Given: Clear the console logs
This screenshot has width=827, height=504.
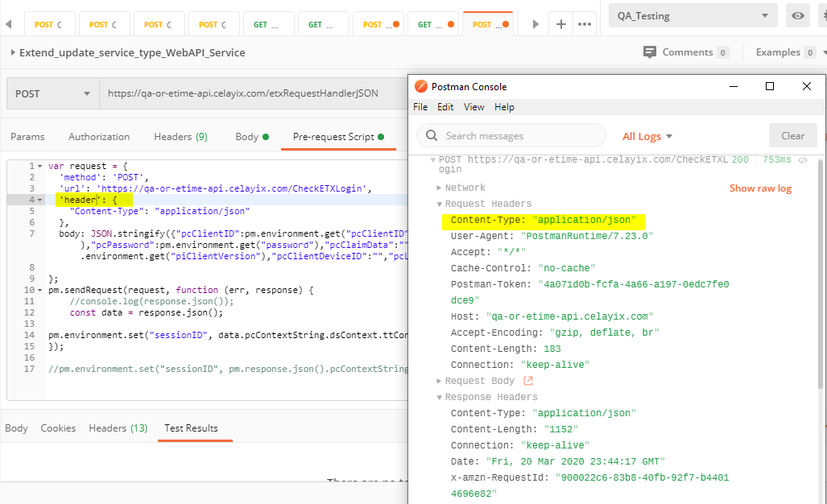Looking at the screenshot, I should pyautogui.click(x=792, y=135).
